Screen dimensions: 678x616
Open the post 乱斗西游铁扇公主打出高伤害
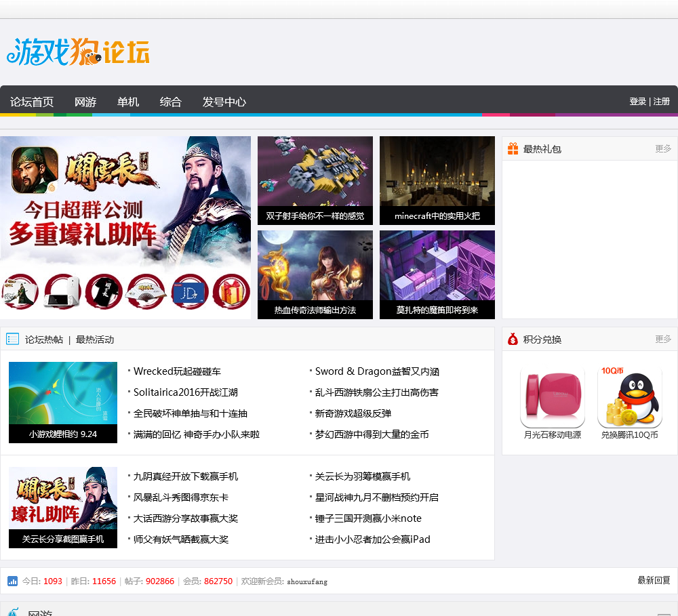pos(376,392)
